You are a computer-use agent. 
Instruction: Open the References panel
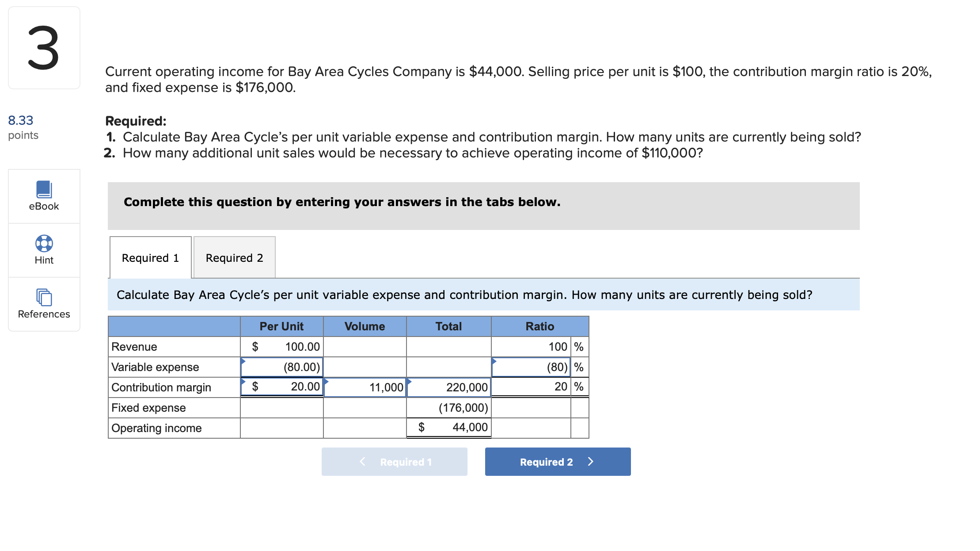pyautogui.click(x=44, y=305)
